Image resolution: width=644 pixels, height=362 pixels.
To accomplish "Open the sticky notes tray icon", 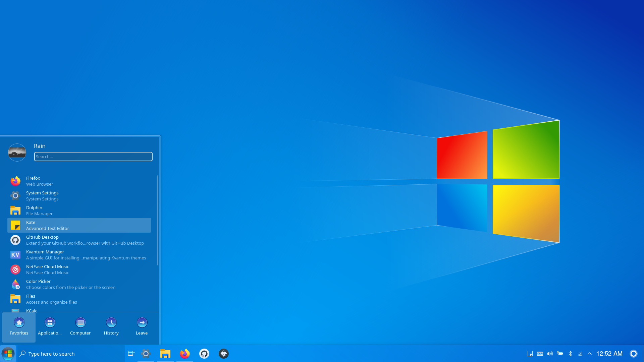I will 530,354.
